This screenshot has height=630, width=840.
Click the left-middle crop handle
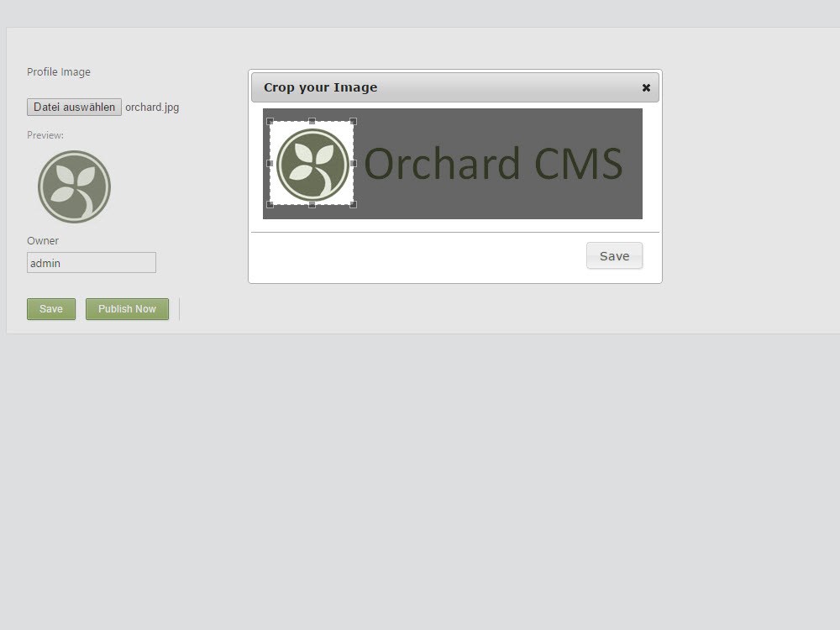coord(270,163)
